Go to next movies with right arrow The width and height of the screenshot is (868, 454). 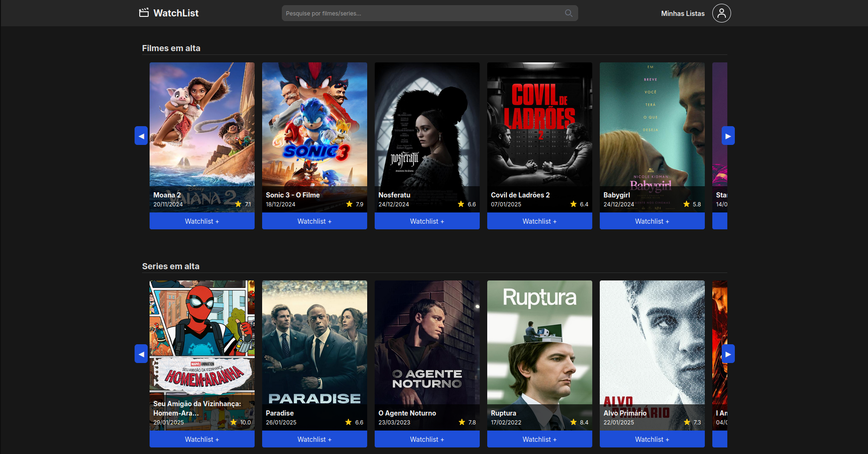(x=728, y=136)
